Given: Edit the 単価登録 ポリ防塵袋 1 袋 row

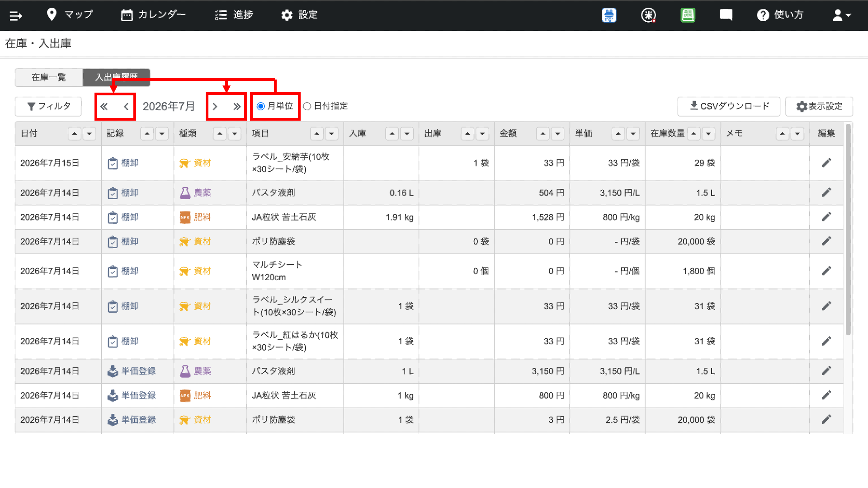Looking at the screenshot, I should [x=826, y=420].
